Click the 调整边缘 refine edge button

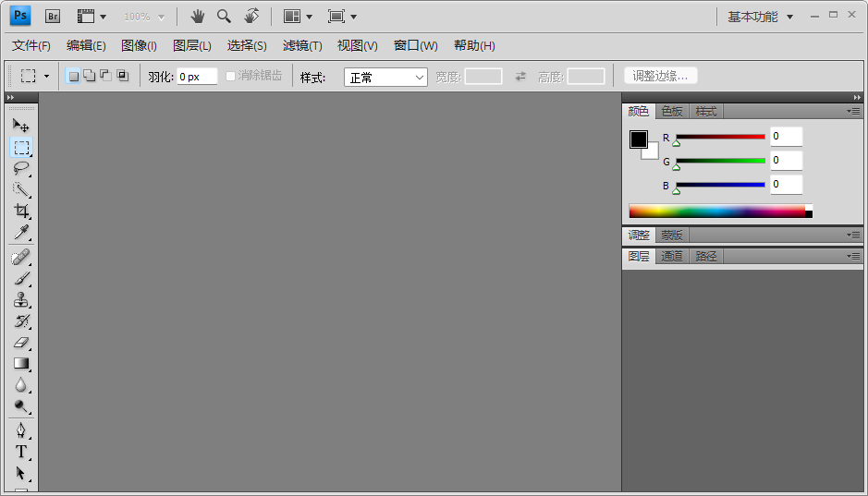[x=660, y=76]
